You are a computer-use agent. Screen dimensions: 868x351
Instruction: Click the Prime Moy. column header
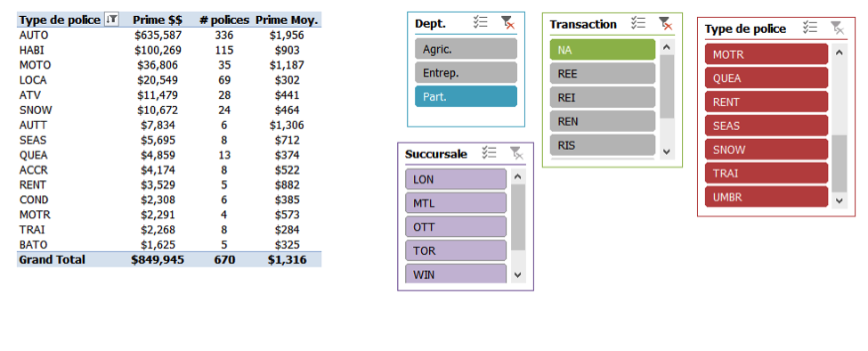pyautogui.click(x=287, y=20)
